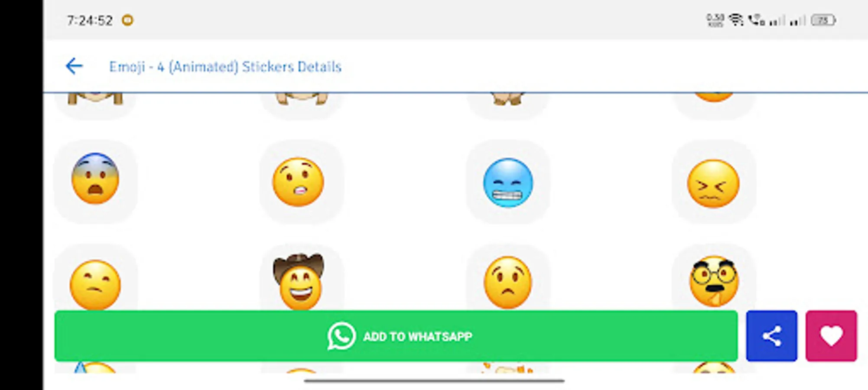This screenshot has height=390, width=868.
Task: Select the unamused smirk emoji sticker
Action: point(95,284)
